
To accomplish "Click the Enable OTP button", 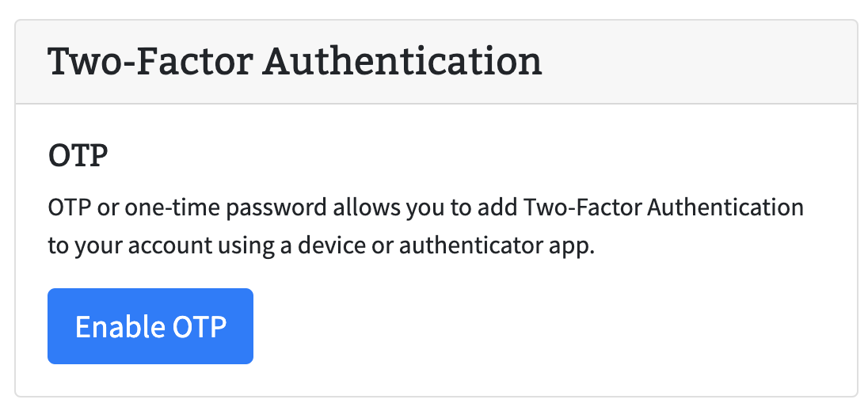I will (x=150, y=326).
